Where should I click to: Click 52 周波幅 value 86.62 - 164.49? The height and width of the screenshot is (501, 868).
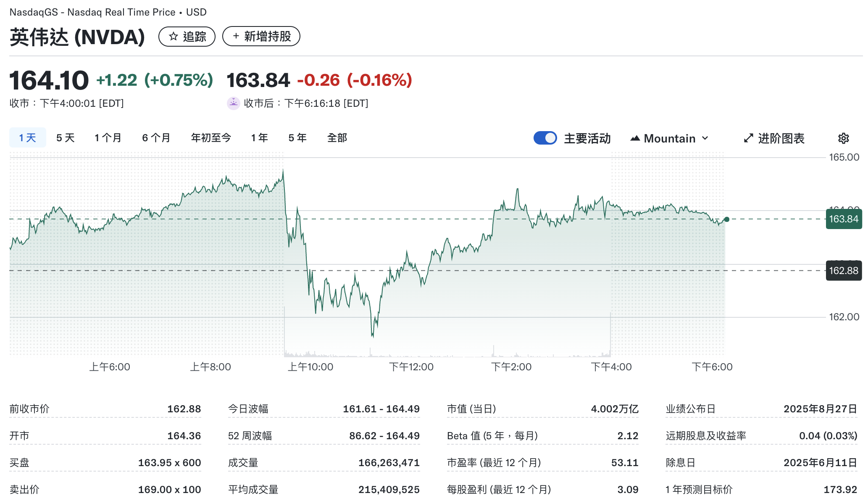384,436
